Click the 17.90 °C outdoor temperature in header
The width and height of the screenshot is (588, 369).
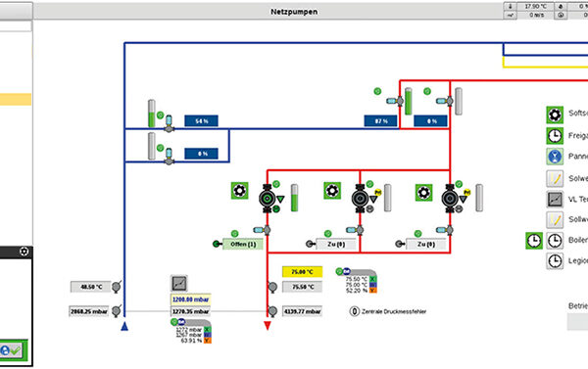535,7
